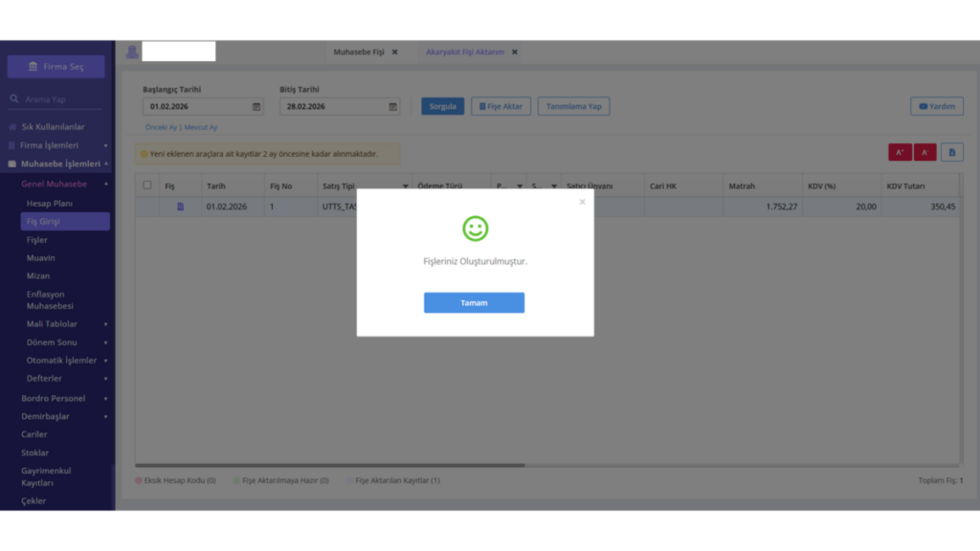Open the Satış Tipi column filter dropdown
The image size is (980, 551).
point(405,187)
